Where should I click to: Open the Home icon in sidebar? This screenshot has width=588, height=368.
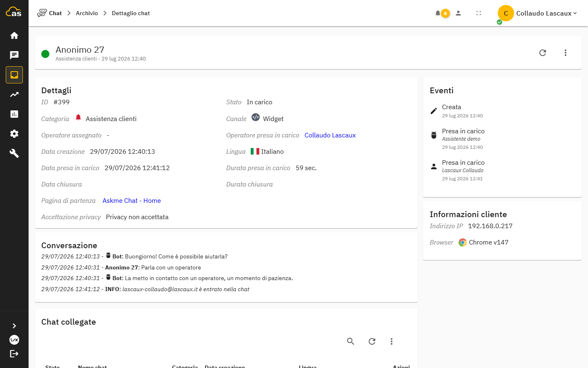(x=14, y=36)
